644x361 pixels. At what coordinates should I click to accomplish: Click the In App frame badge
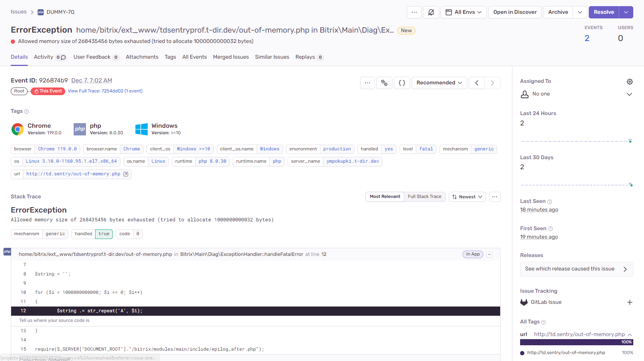tap(473, 254)
